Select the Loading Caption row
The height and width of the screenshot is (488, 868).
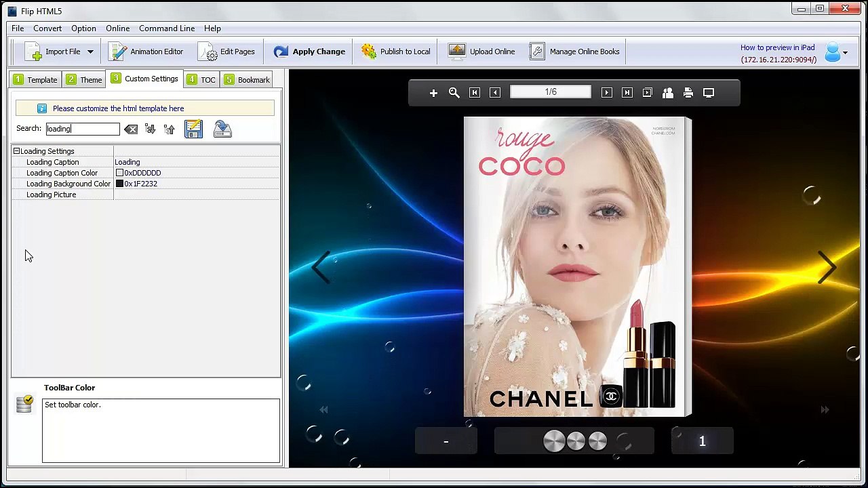pyautogui.click(x=146, y=162)
